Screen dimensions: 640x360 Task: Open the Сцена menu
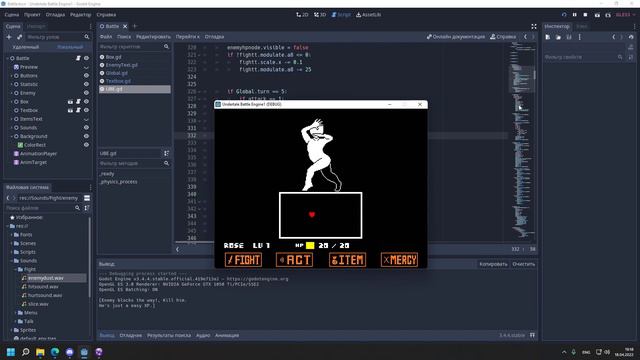[x=12, y=15]
